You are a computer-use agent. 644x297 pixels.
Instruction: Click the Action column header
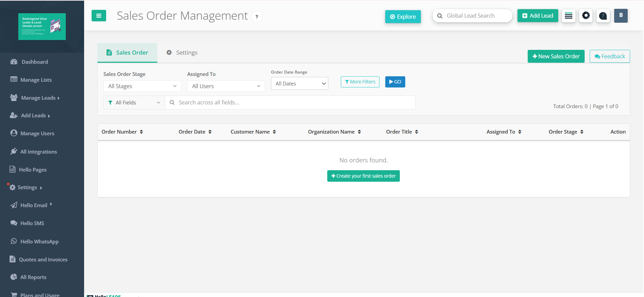pos(618,132)
